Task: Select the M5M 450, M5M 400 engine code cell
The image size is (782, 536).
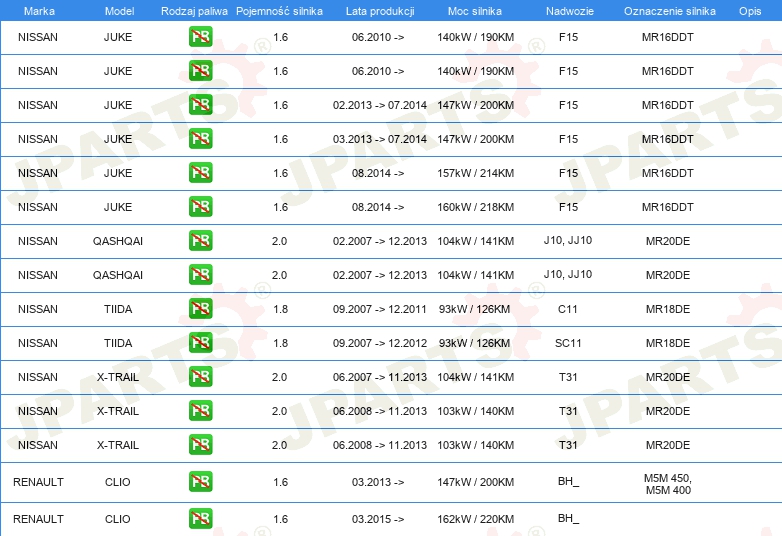Action: (x=668, y=484)
